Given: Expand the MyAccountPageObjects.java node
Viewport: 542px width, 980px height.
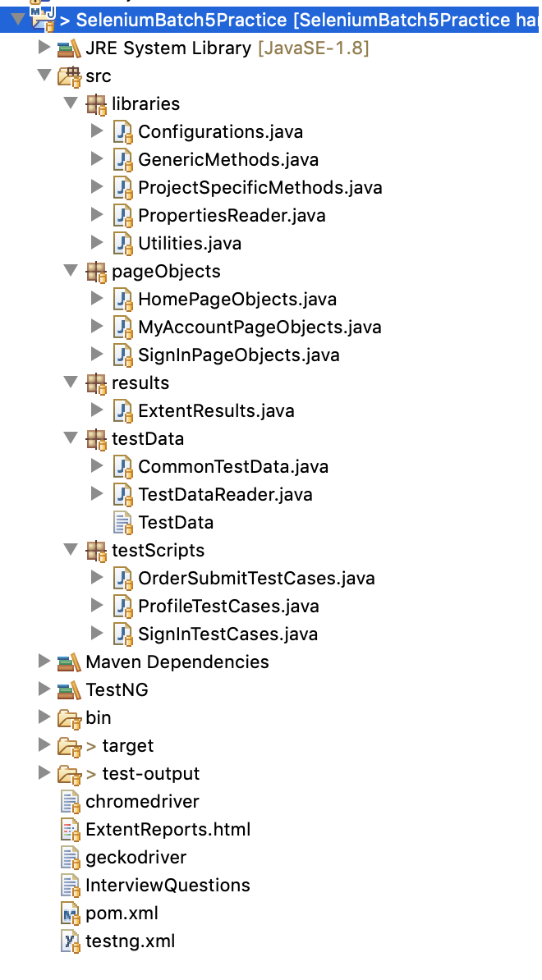Looking at the screenshot, I should pos(97,327).
